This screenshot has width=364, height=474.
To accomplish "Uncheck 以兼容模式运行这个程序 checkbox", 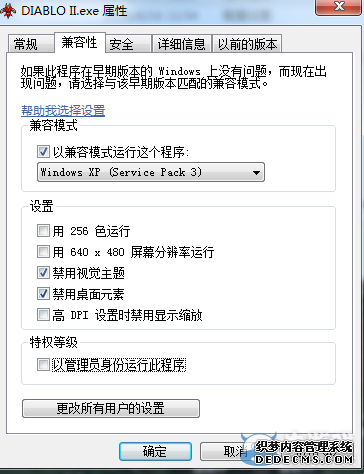I will click(x=43, y=152).
